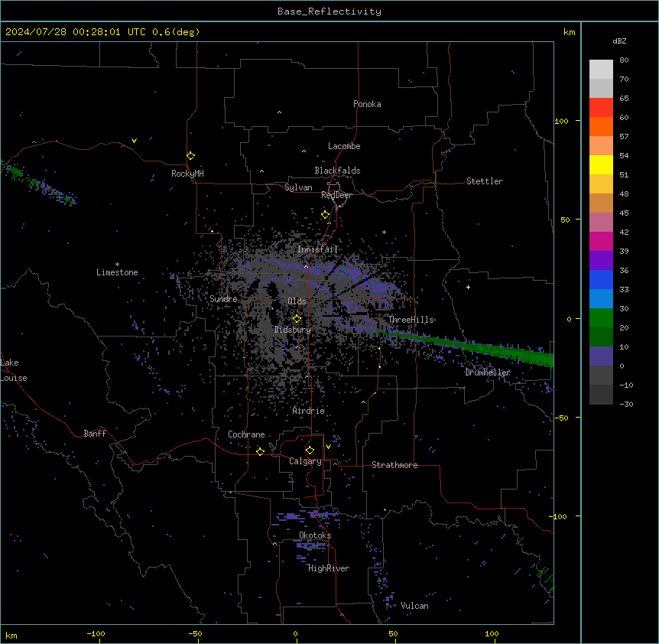Click the yellow V marker northwest of RockyMH

tap(134, 141)
